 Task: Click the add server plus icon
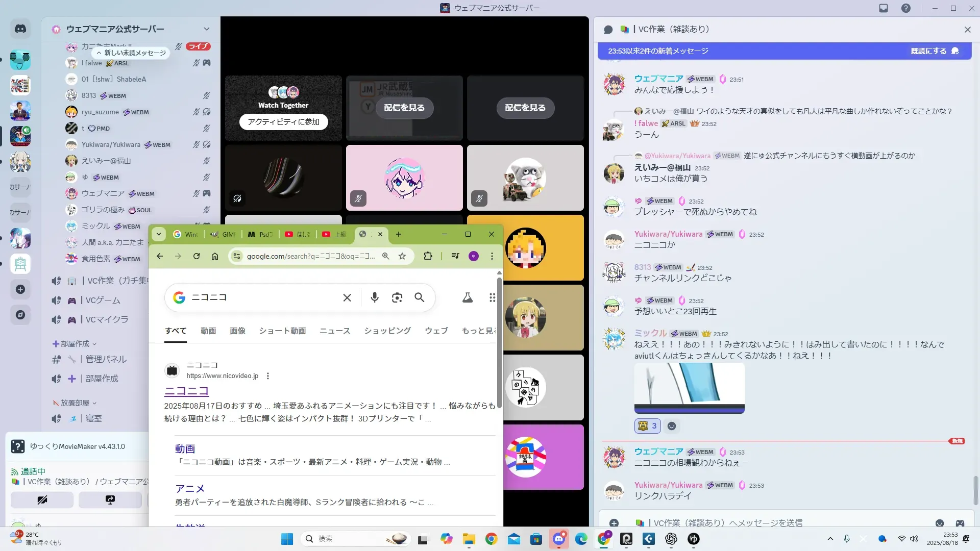20,289
